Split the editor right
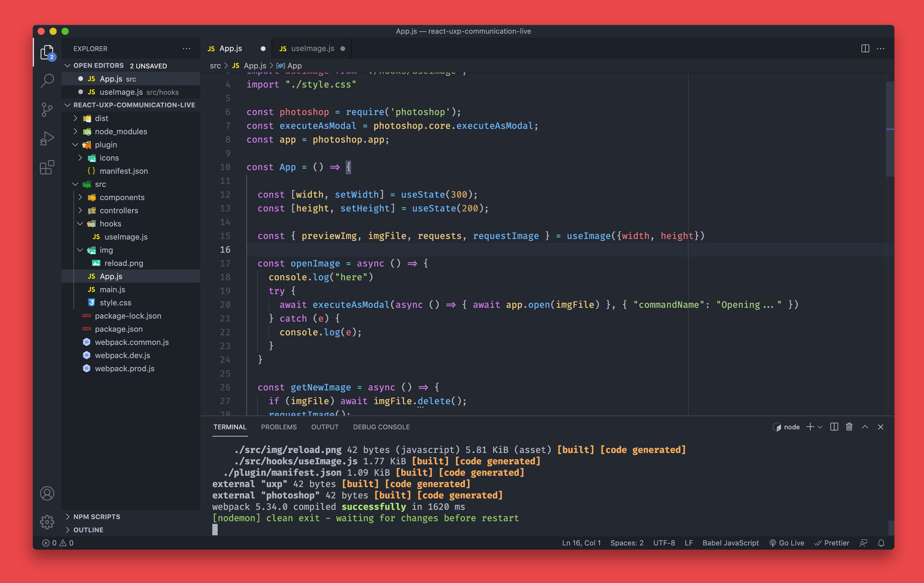Image resolution: width=924 pixels, height=583 pixels. point(865,49)
